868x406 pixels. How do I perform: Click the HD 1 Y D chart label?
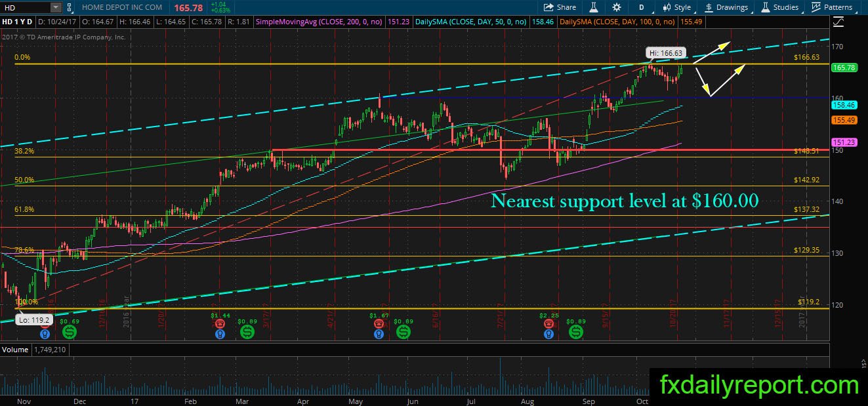click(x=18, y=22)
